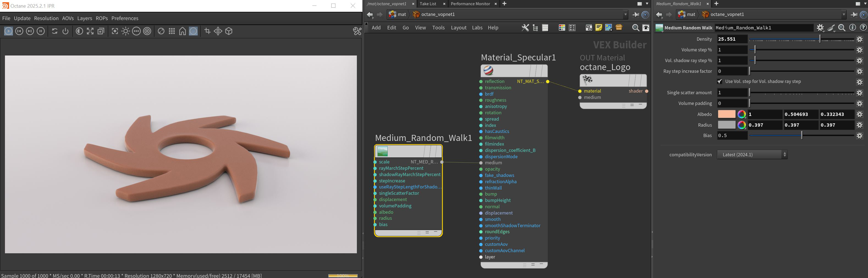This screenshot has width=868, height=278.
Task: Click the crop render region icon
Action: 207,31
